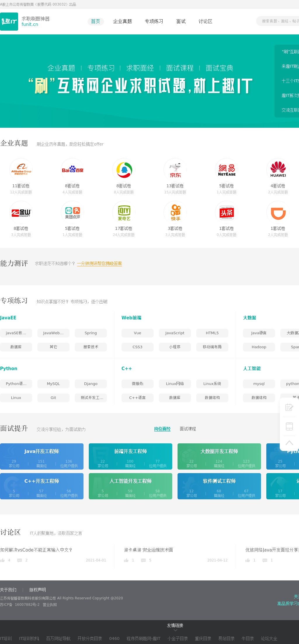The width and height of the screenshot is (299, 644).
Task: Click the 趣IT site logo
Action: 9,22
